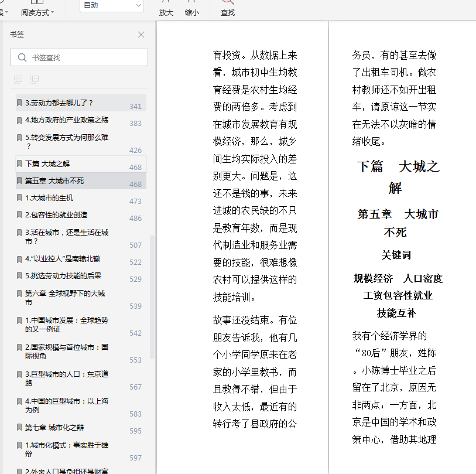The image size is (476, 474).
Task: Click bookmark icon beside 1.大城市的生机
Action: (x=19, y=198)
